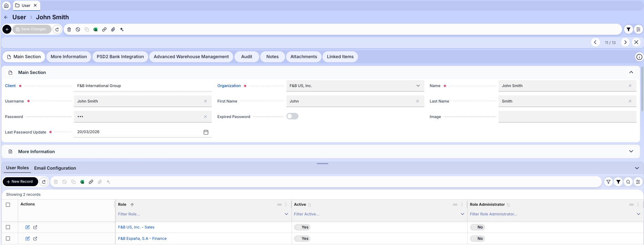Click the copy link icon in top toolbar
The width and height of the screenshot is (644, 245).
pyautogui.click(x=104, y=30)
